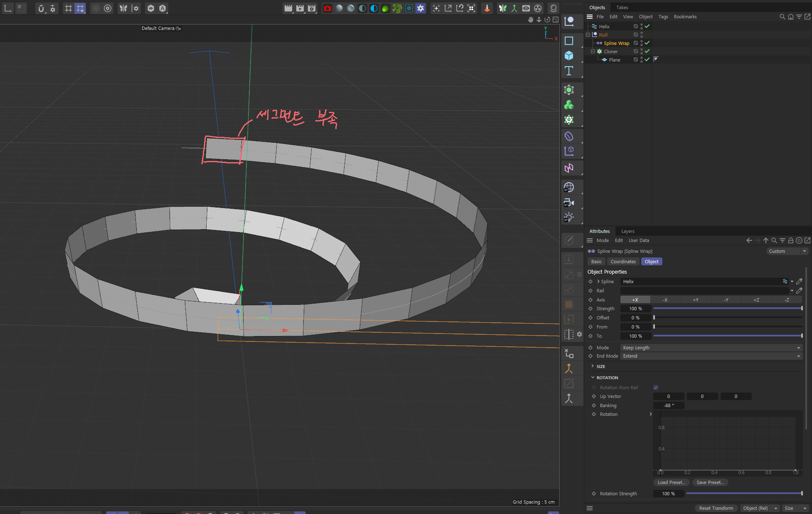
Task: Toggle the viewport layout maximize icon
Action: tap(556, 20)
